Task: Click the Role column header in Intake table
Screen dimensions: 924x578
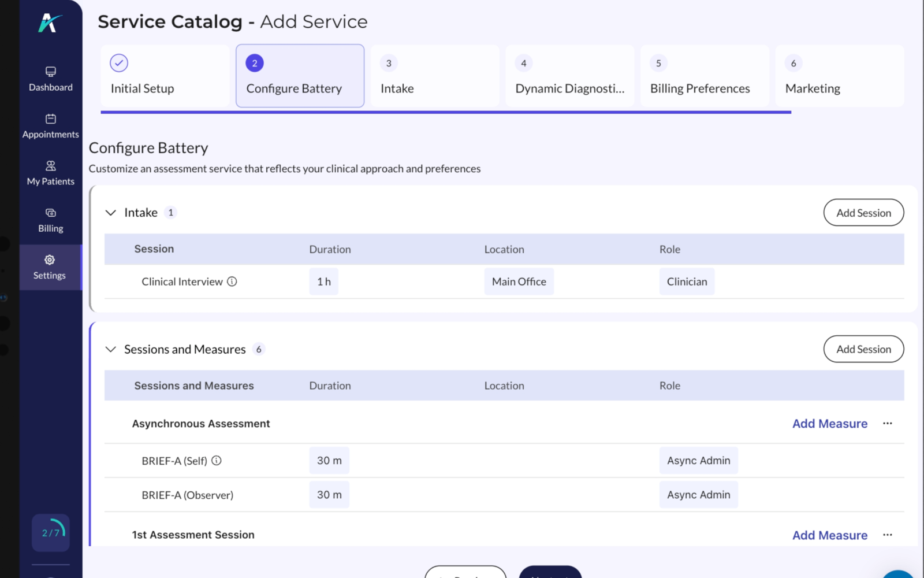Action: pyautogui.click(x=670, y=249)
